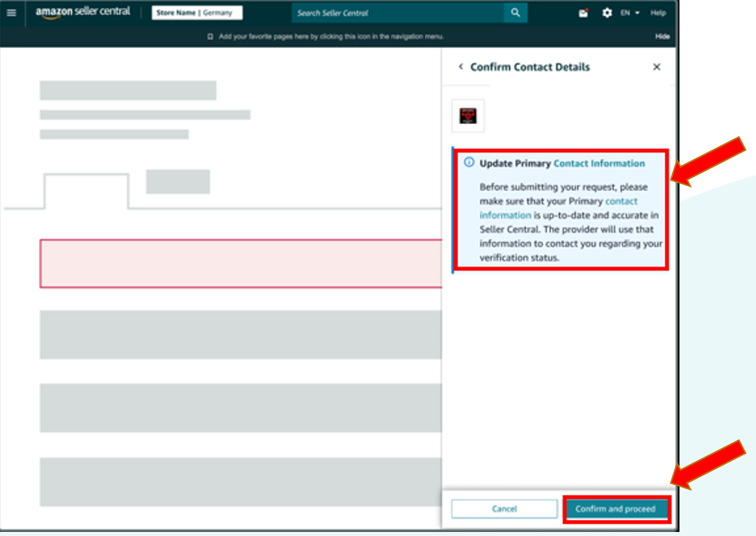
Task: Click the bookmark icon in favorites bar
Action: [x=210, y=37]
